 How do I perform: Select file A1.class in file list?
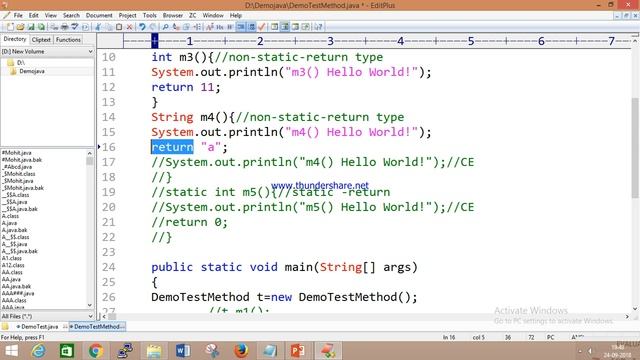(x=11, y=258)
